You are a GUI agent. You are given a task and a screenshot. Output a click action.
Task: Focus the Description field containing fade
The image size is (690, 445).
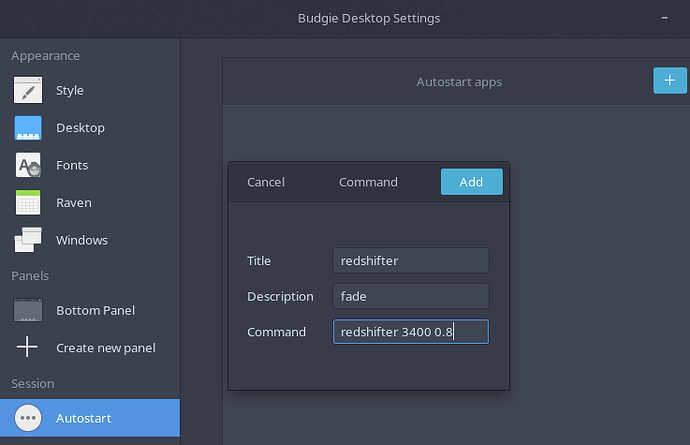pyautogui.click(x=411, y=296)
